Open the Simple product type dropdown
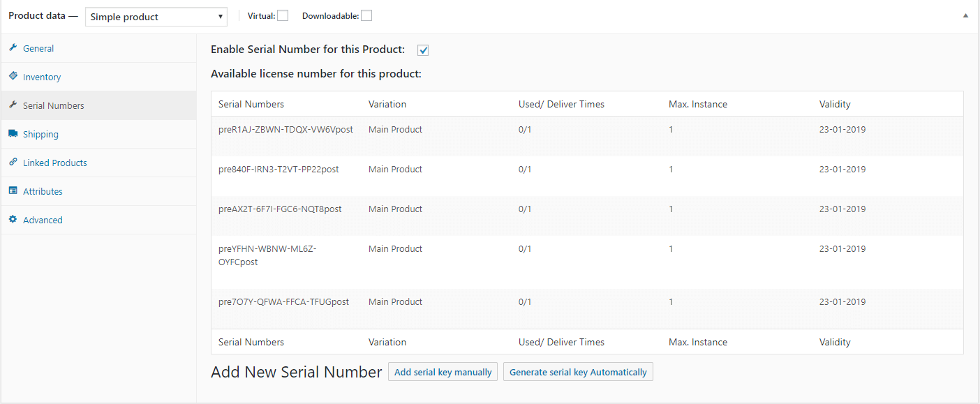 point(156,17)
